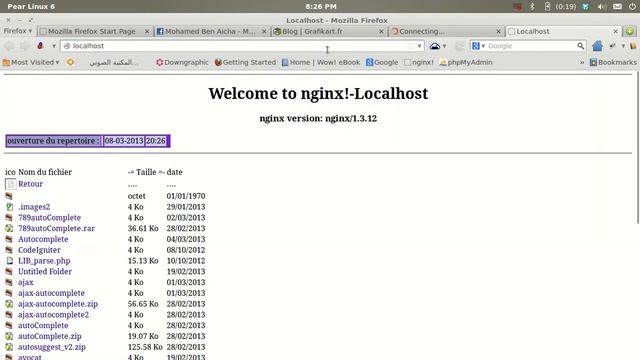Image resolution: width=640 pixels, height=360 pixels.
Task: Switch to Mohamed Ben Aicha Facebook tab
Action: 211,31
